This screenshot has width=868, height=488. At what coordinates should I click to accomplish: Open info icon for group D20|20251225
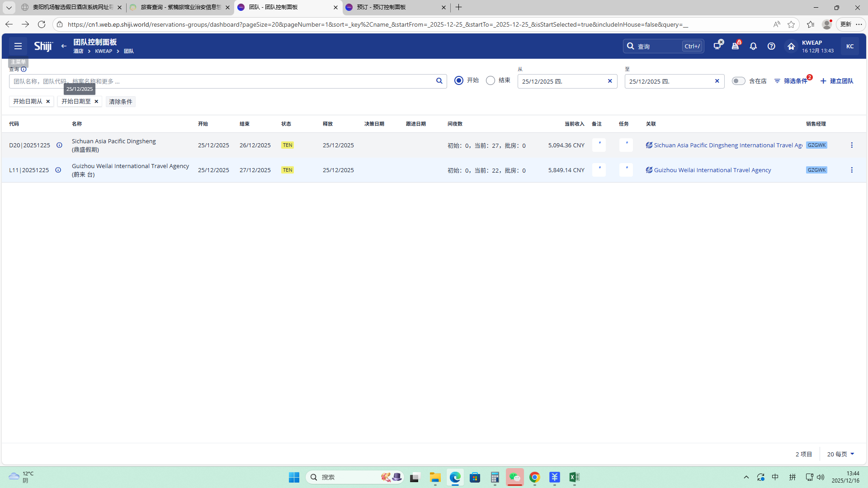59,145
